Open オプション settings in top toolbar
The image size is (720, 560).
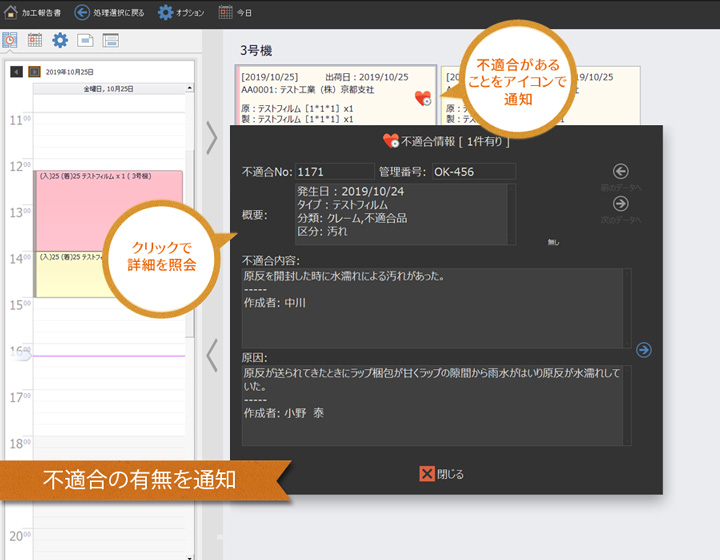tap(165, 13)
